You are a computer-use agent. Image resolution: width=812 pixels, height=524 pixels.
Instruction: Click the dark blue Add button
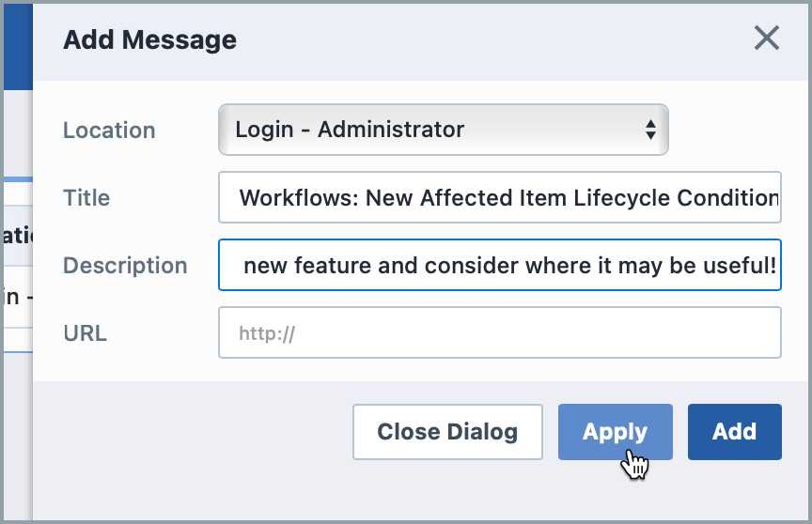coord(734,432)
